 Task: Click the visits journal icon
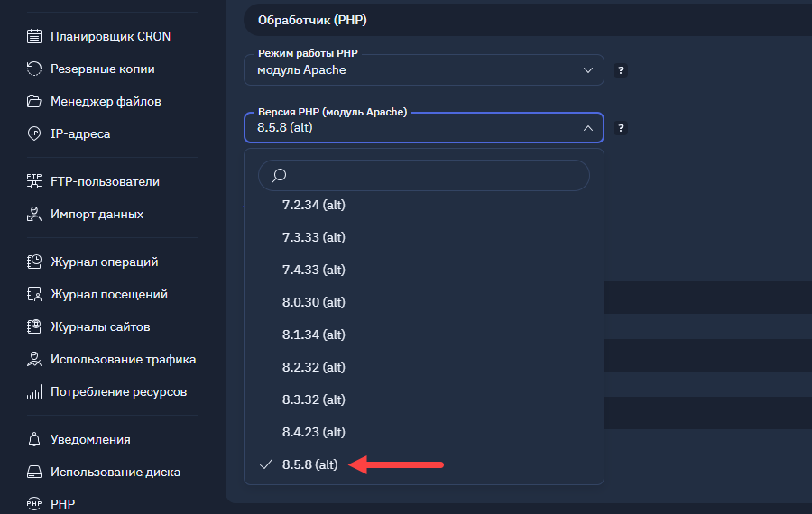tap(34, 294)
